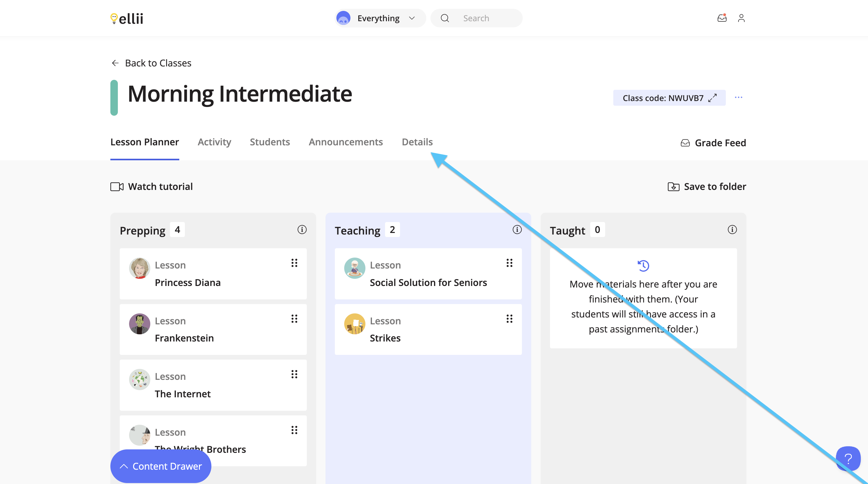Click the Teaching column info icon
Image resolution: width=868 pixels, height=484 pixels.
tap(517, 230)
